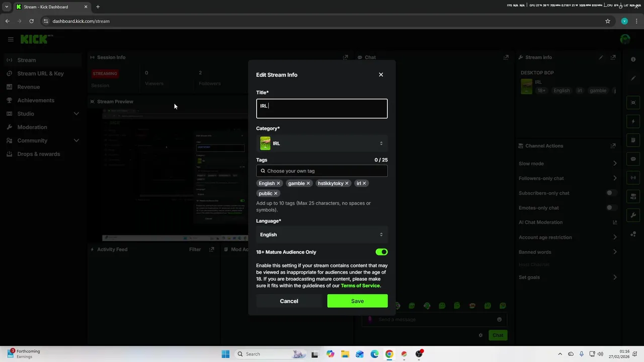Click the lightning bolt icon in right toolbar
The width and height of the screenshot is (644, 362).
[x=633, y=122]
